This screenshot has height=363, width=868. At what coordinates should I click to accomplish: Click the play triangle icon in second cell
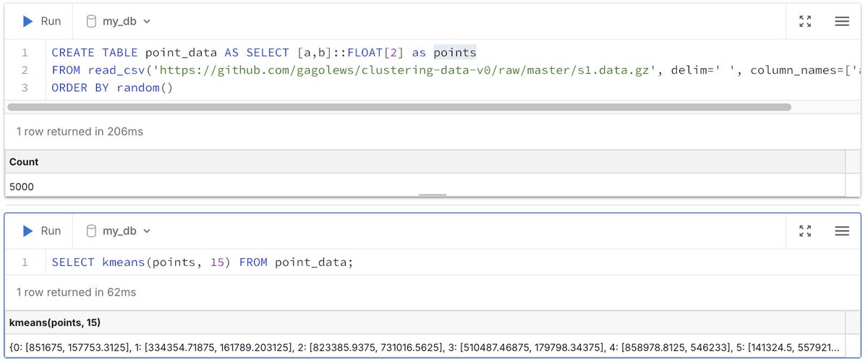(28, 231)
